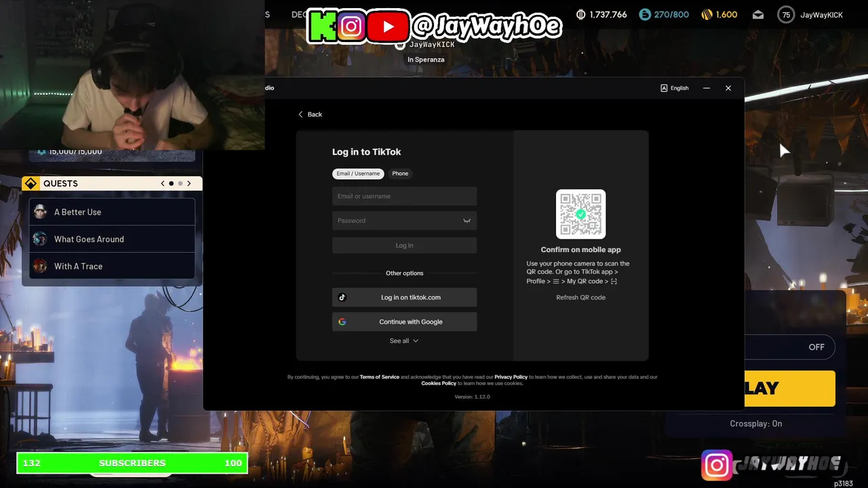Click the Log in to TikTok heading
This screenshot has width=868, height=488.
[366, 152]
